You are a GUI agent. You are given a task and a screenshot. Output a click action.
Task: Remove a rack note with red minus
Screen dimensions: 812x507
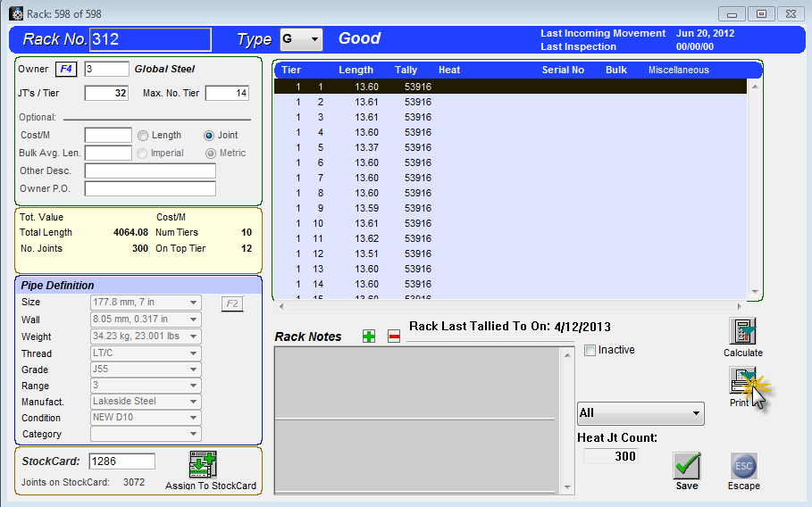[x=393, y=337]
